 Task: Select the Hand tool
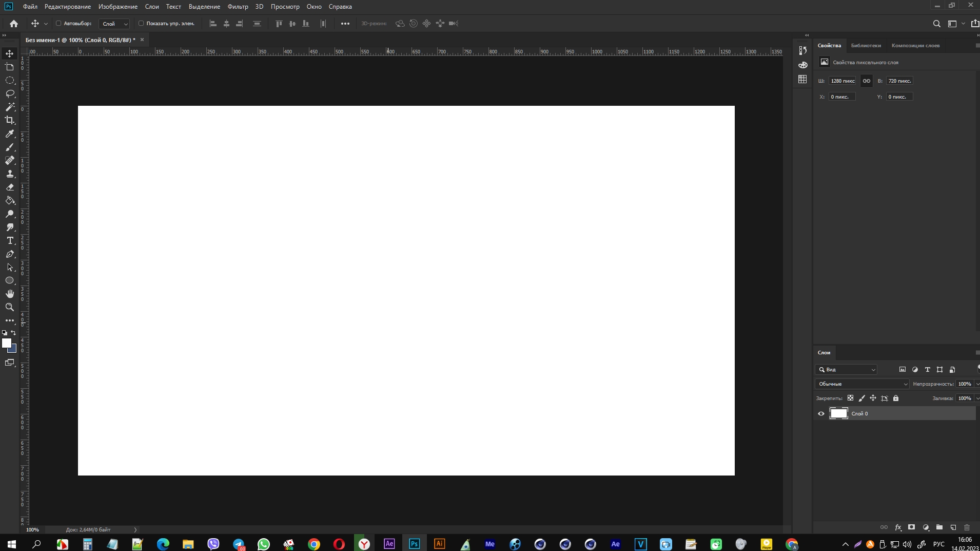[x=10, y=294]
